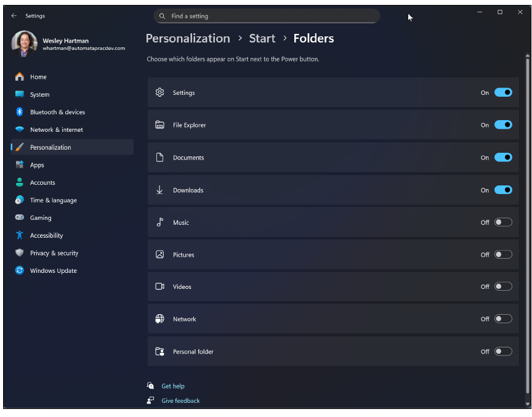Screen dimensions: 532x417
Task: Click the back arrow icon in title bar
Action: [x=14, y=16]
